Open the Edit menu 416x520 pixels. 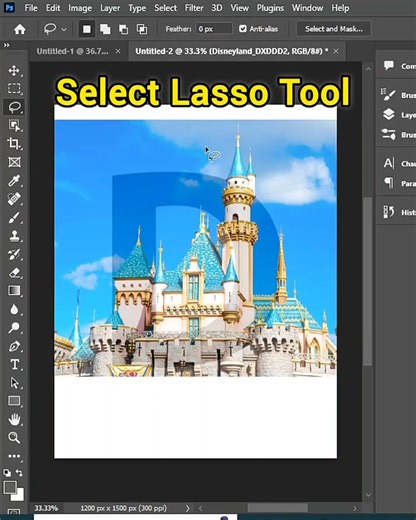pos(53,8)
